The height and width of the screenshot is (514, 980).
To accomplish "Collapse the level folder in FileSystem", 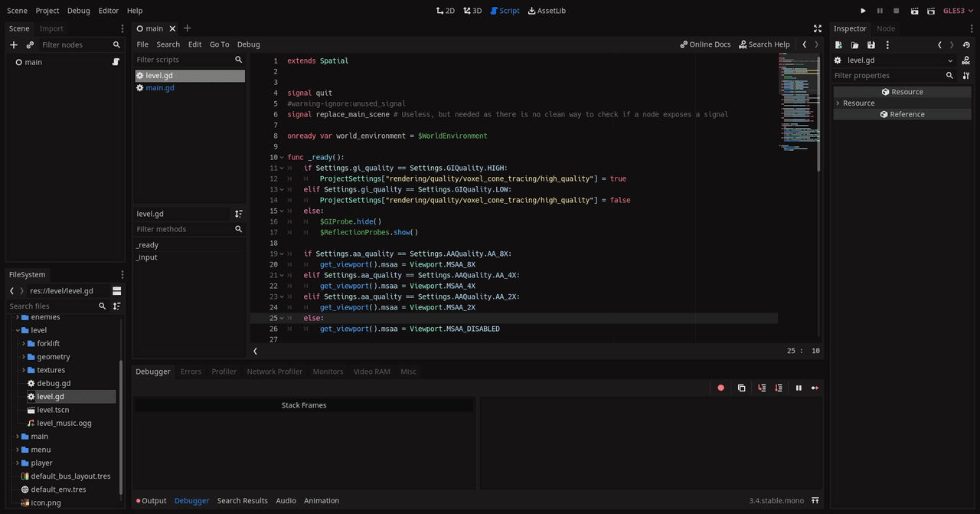I will (17, 330).
